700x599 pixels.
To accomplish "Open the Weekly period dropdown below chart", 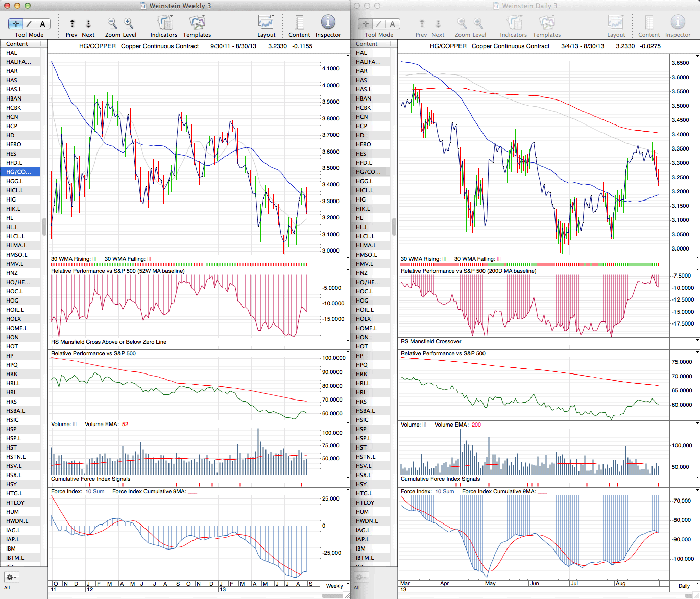I will tap(337, 586).
